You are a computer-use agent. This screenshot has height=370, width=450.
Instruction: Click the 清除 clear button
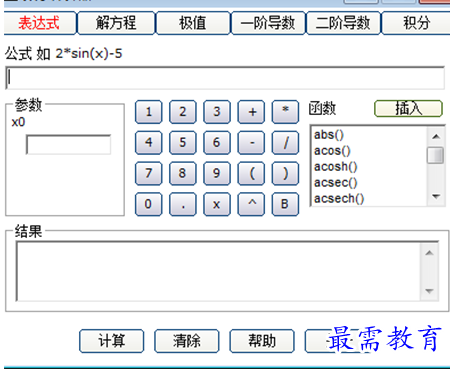(x=187, y=341)
